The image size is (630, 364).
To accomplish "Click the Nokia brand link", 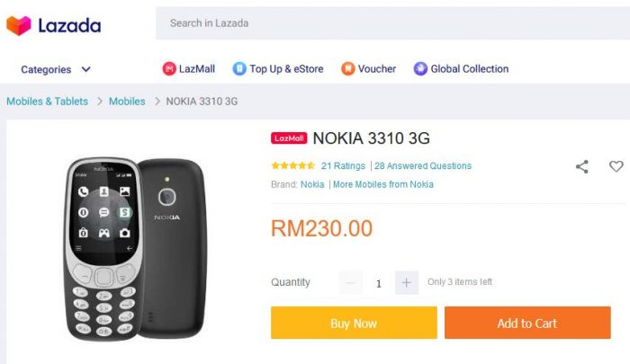I will tap(312, 184).
